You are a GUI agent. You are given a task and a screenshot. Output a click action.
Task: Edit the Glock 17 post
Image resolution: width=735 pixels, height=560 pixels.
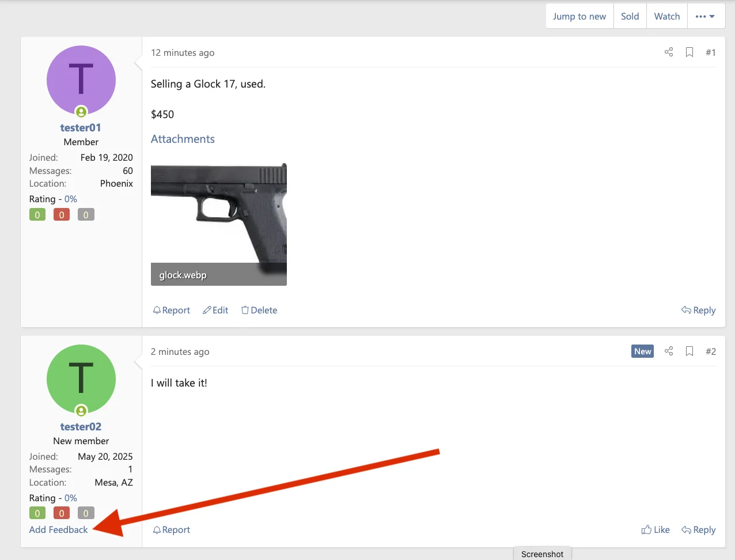[x=215, y=311]
